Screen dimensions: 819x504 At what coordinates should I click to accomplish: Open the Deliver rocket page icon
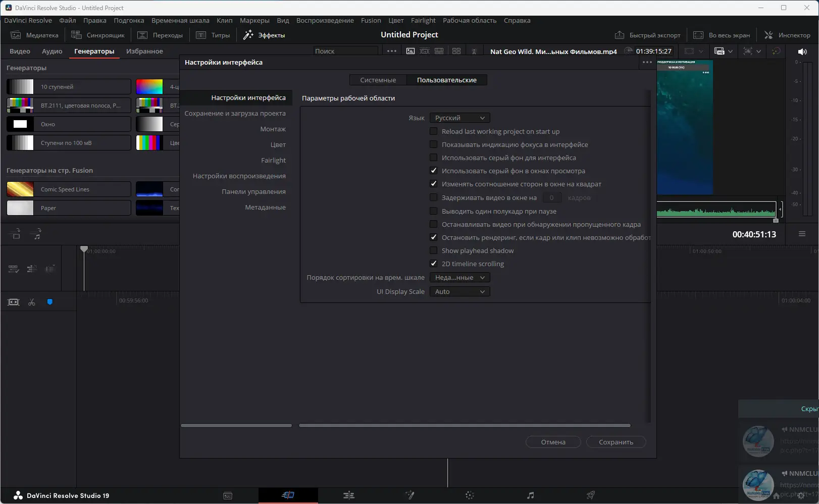click(x=590, y=495)
